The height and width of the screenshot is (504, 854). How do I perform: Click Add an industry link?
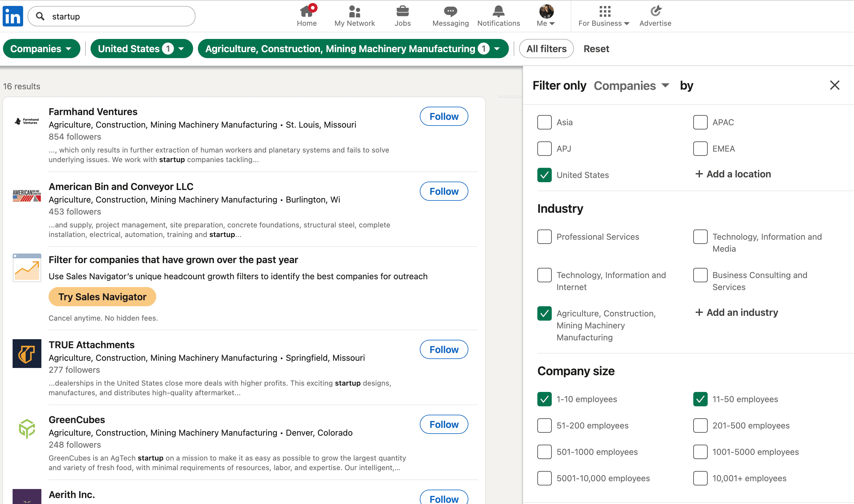(x=736, y=313)
